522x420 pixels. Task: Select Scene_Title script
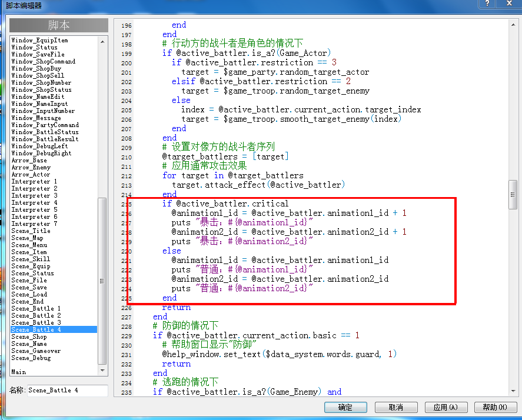tap(31, 231)
